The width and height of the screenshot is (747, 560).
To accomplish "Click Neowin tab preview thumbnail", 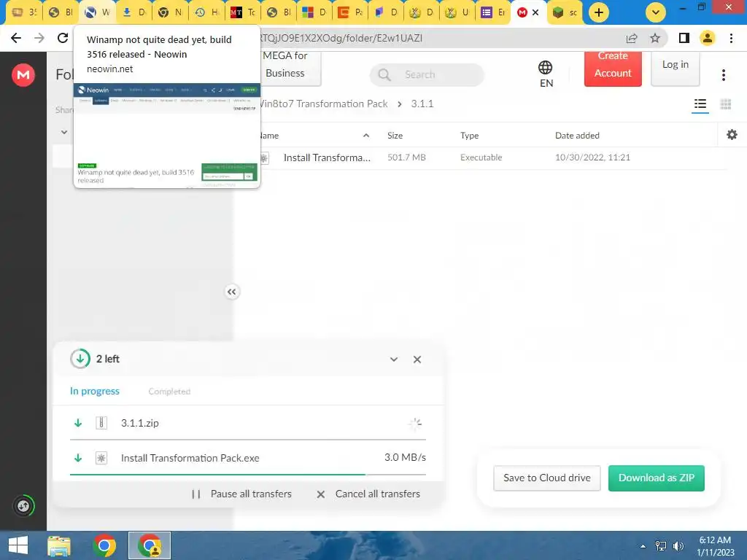I will 167,135.
